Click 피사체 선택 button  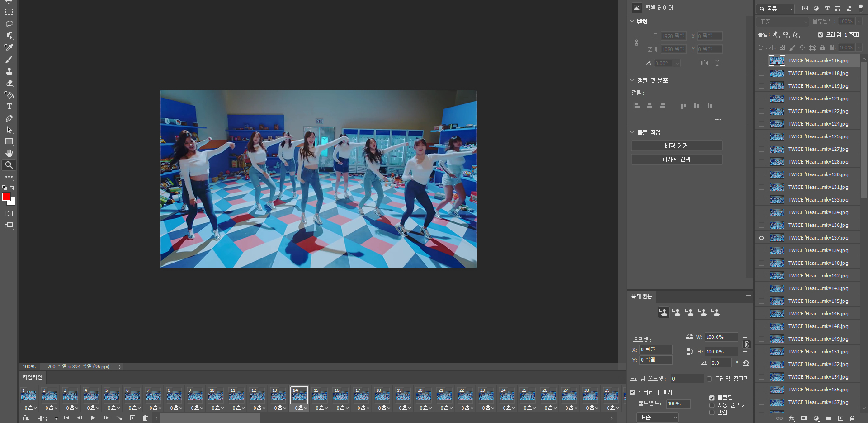pos(676,160)
